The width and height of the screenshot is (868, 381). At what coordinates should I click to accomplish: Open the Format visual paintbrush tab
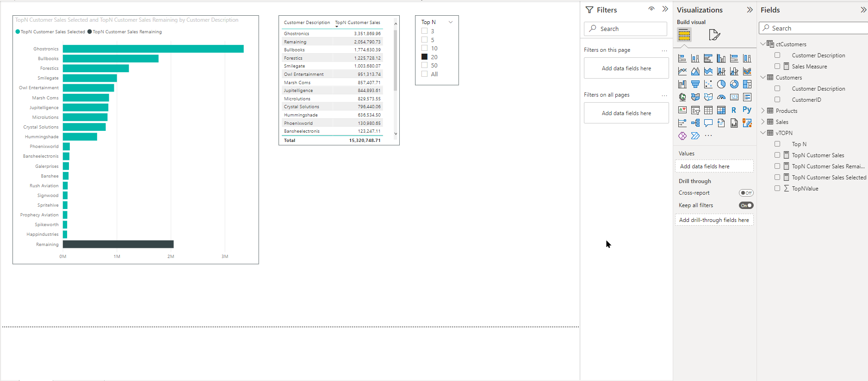[x=714, y=35]
